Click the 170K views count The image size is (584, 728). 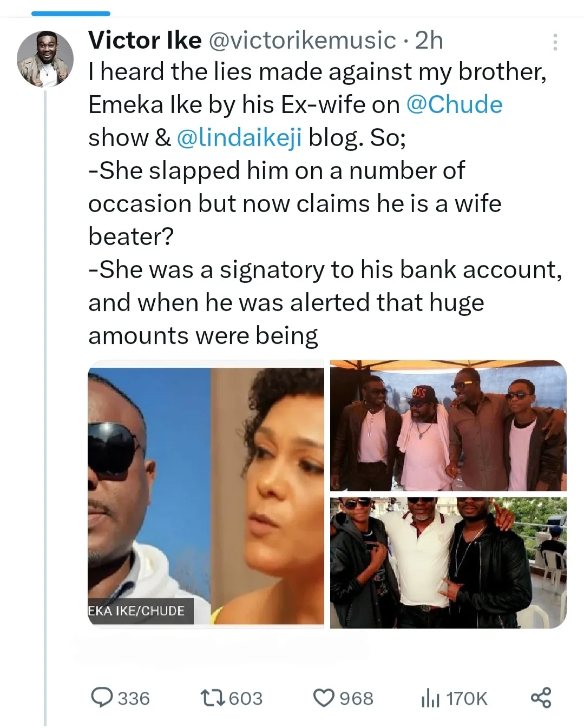467,698
